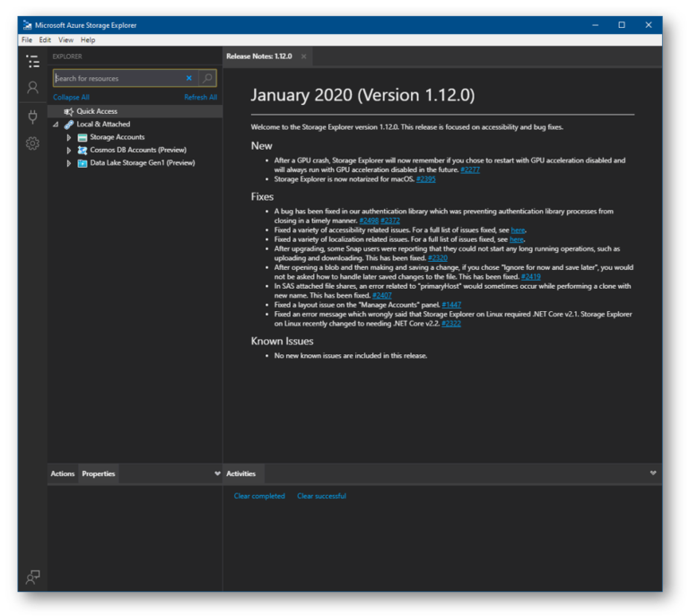
Task: Select Storage Accounts label in tree
Action: click(x=118, y=137)
